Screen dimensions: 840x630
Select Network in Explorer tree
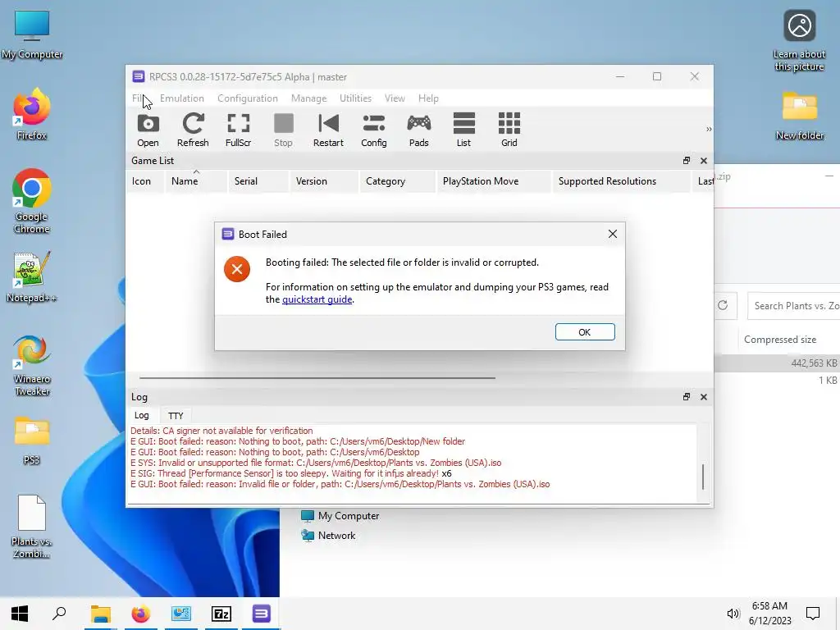[x=328, y=536]
